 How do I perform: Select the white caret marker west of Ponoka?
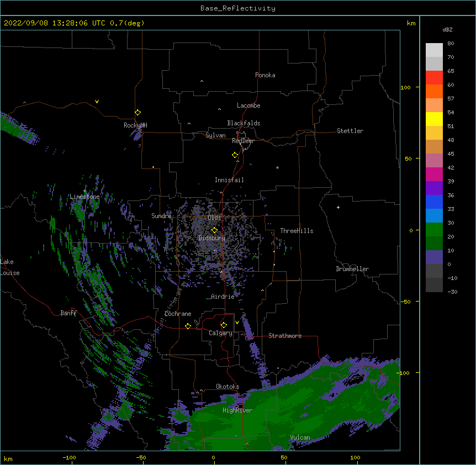[x=202, y=81]
